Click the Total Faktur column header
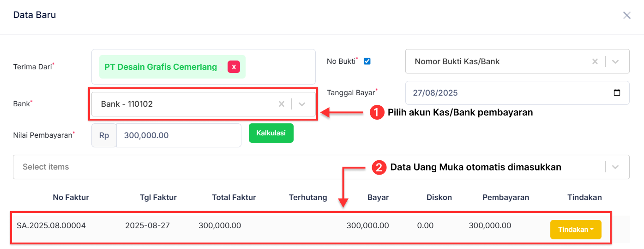This screenshot has height=249, width=644. (234, 197)
